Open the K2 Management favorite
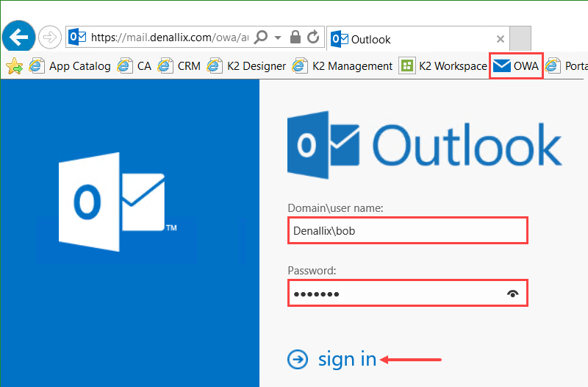 pos(342,66)
